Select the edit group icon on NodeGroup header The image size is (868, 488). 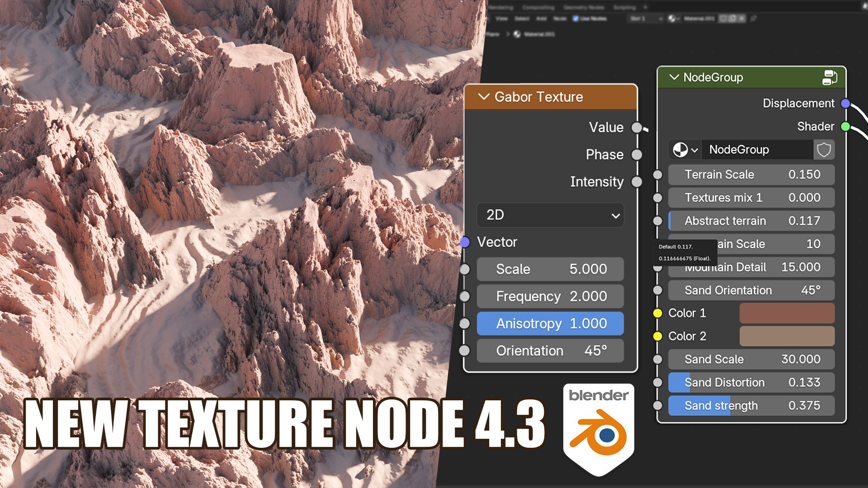pos(830,77)
